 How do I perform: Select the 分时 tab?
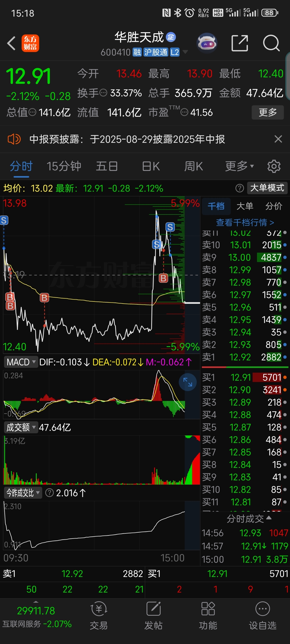(21, 166)
